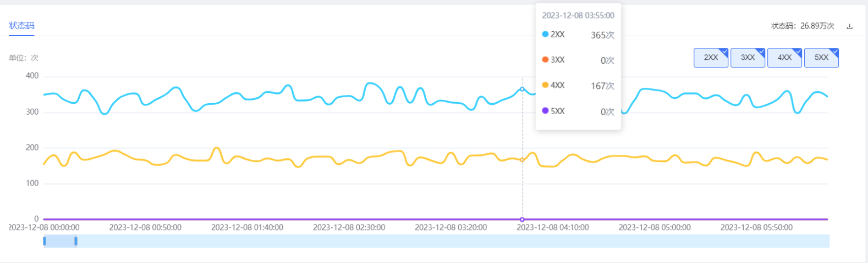Toggle the 4XX series legend button
The height and width of the screenshot is (263, 868).
click(784, 58)
